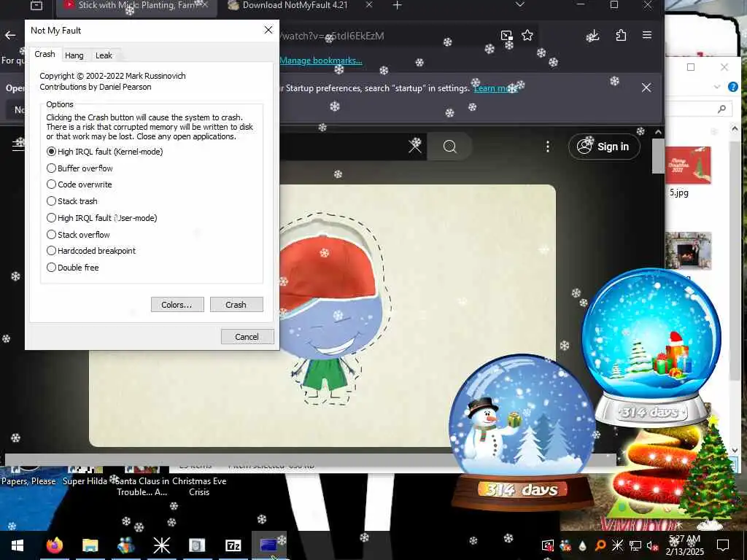Viewport: 747px width, 560px height.
Task: Switch to Download NotMyFault 4.21 browser tab
Action: (x=295, y=6)
